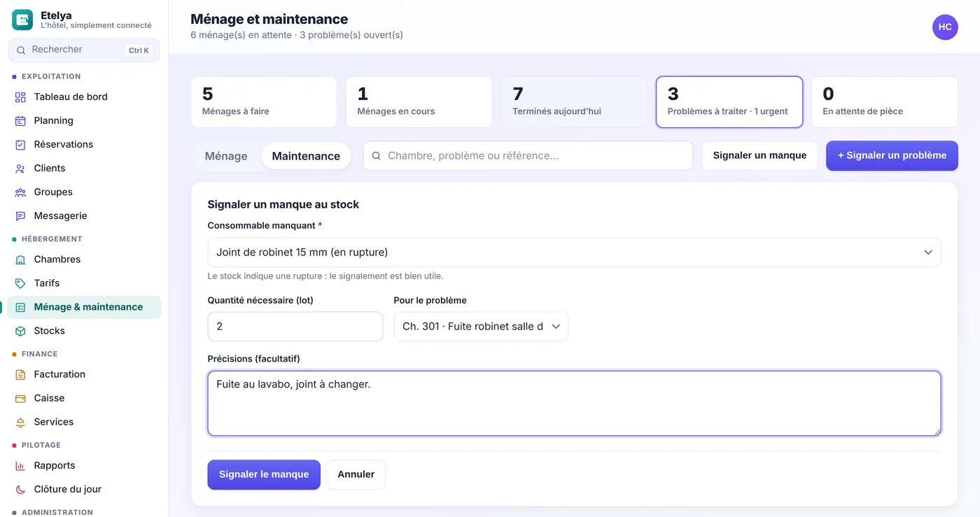Click the Stocks box icon
Image resolution: width=980 pixels, height=517 pixels.
click(x=20, y=331)
